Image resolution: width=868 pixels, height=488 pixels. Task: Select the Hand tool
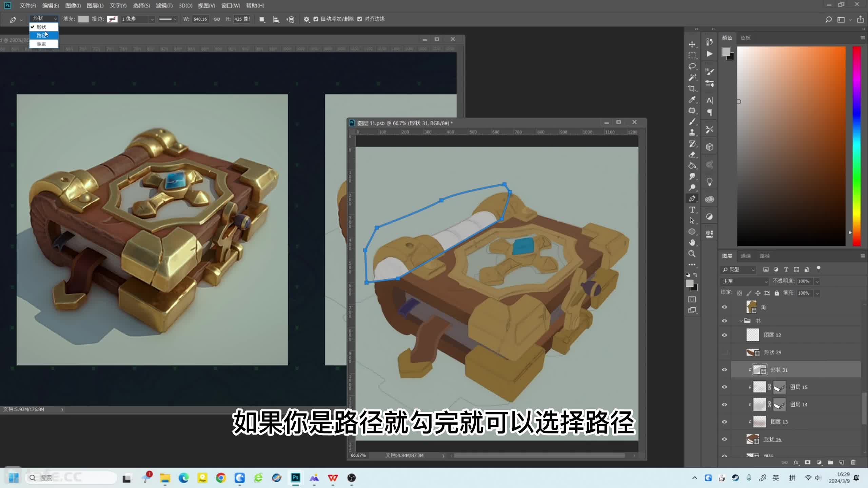pos(692,243)
